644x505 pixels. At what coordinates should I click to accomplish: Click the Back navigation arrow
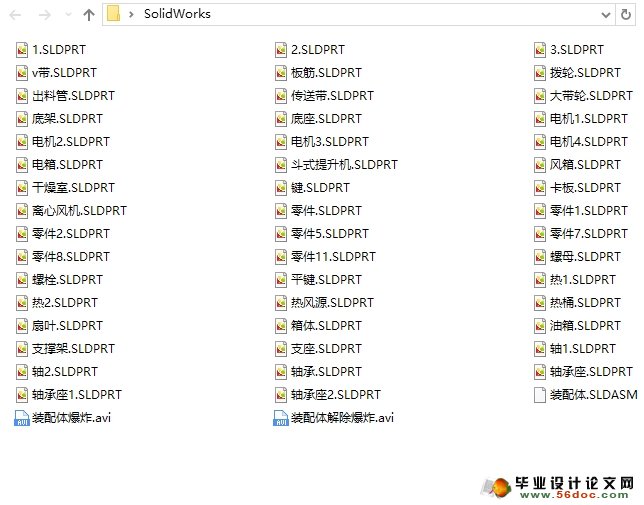coord(15,15)
